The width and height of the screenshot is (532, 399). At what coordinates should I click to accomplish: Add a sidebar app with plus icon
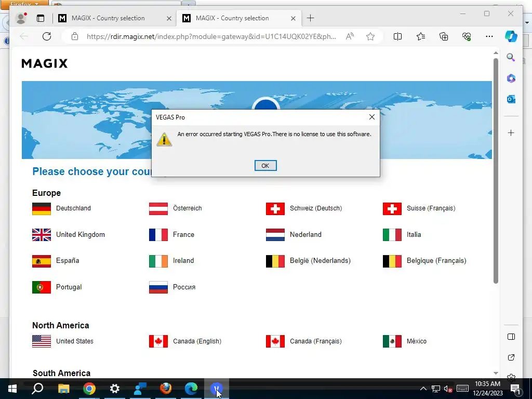tap(511, 132)
